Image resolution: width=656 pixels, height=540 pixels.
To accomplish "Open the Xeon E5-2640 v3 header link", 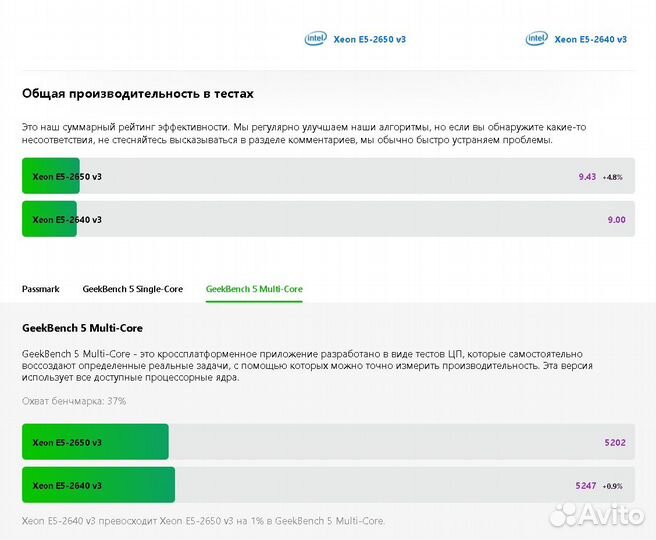I will (x=590, y=40).
